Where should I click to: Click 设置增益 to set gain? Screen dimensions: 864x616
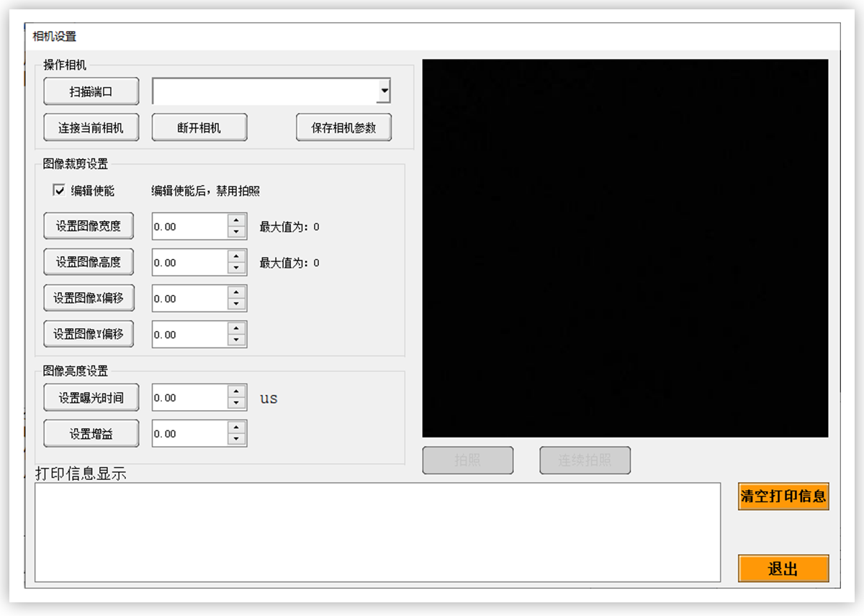pyautogui.click(x=91, y=432)
